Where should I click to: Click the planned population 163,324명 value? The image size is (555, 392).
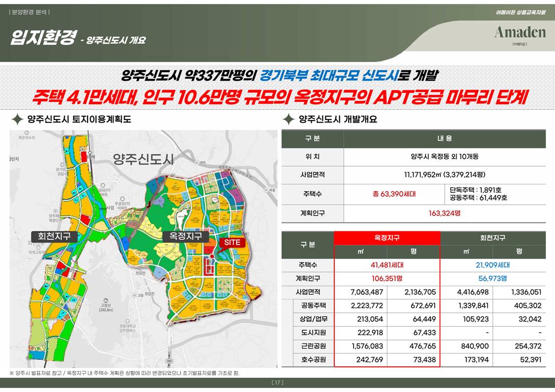[444, 214]
